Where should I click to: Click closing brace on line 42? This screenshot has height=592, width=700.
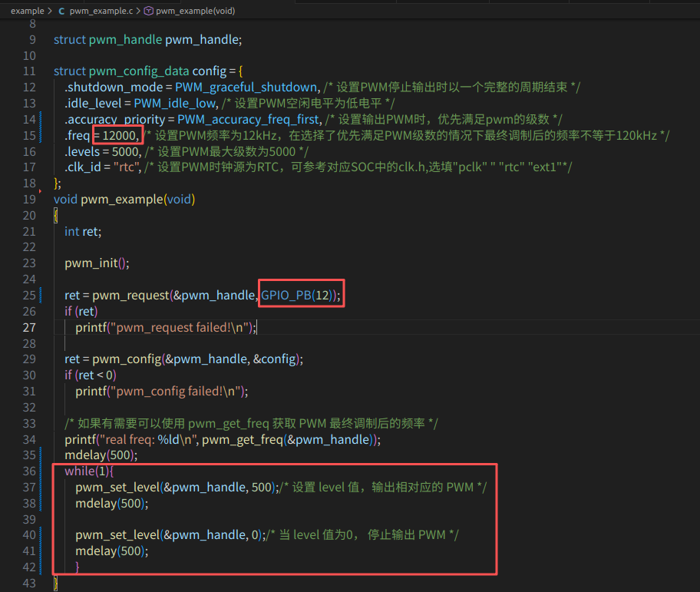(x=78, y=567)
